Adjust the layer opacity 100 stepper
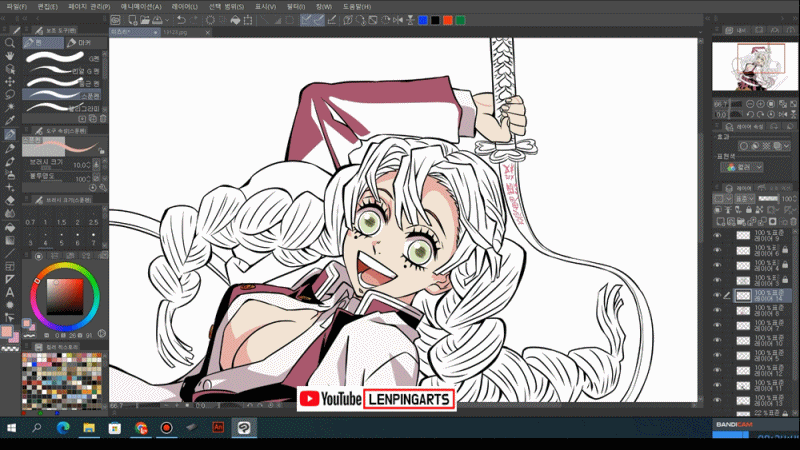 [x=795, y=198]
